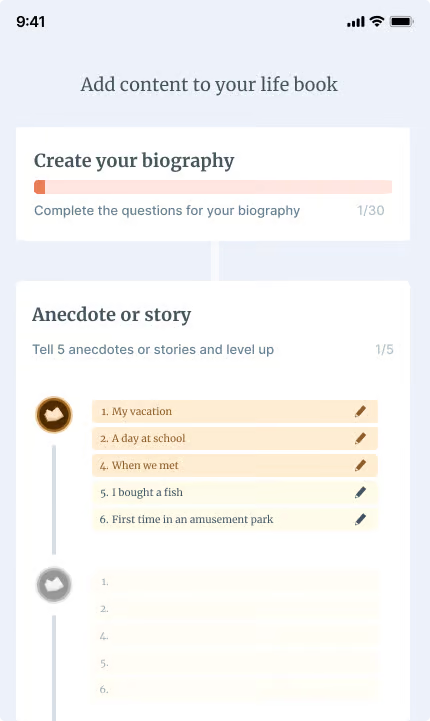Edit 'First time in an amusement park' pencil
Image resolution: width=430 pixels, height=721 pixels.
coord(361,519)
